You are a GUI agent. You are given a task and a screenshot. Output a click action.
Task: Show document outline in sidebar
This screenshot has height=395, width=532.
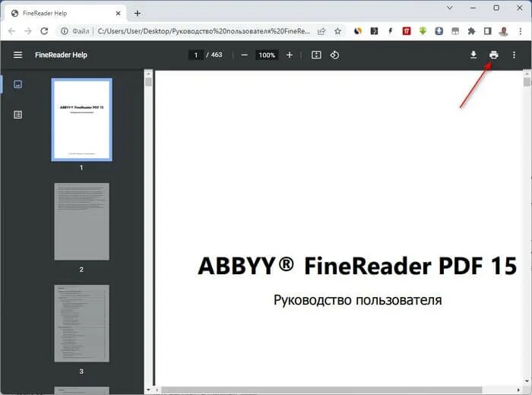click(x=17, y=115)
